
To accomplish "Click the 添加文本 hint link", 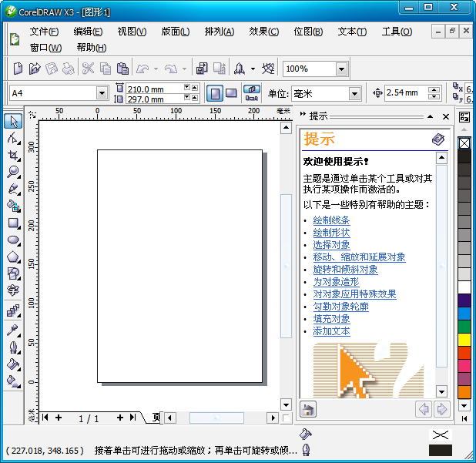I will point(331,331).
